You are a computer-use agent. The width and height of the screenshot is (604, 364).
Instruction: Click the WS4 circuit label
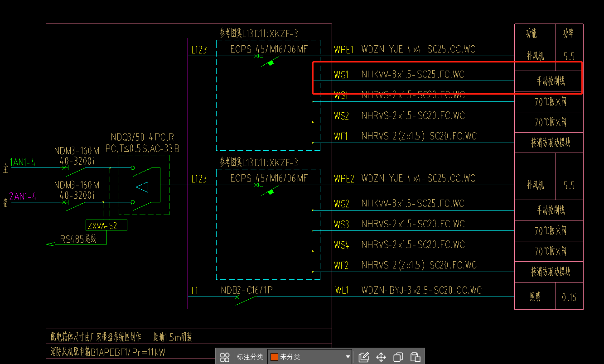pyautogui.click(x=342, y=245)
